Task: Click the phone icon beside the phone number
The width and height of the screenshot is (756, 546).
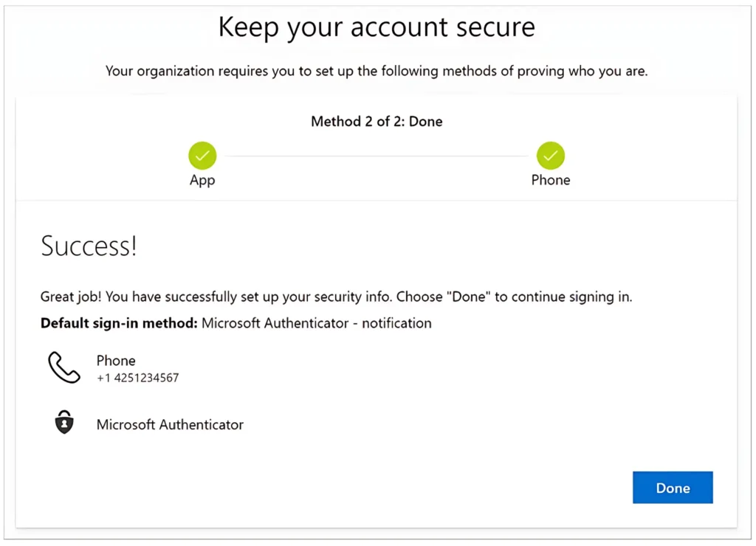Action: click(64, 367)
